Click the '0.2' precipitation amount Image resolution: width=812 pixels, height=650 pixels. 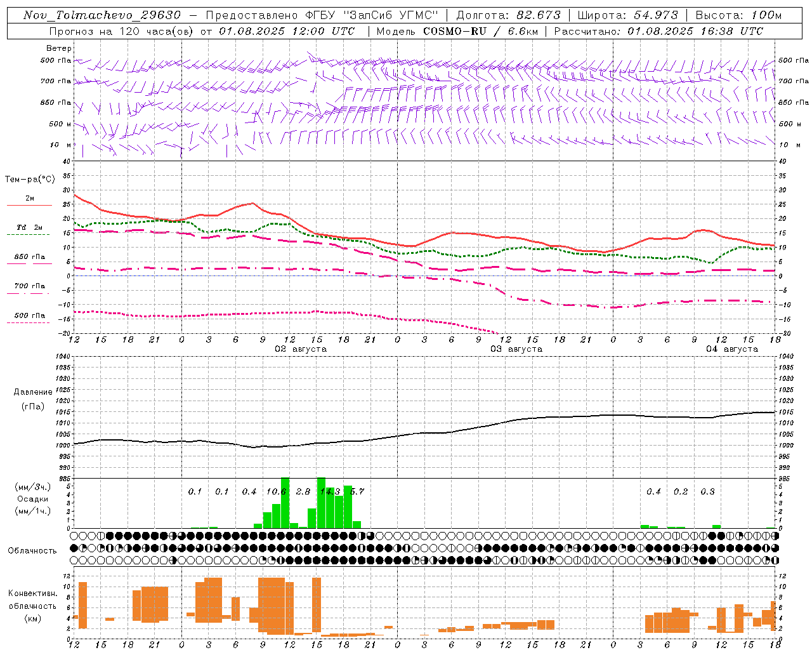point(681,491)
